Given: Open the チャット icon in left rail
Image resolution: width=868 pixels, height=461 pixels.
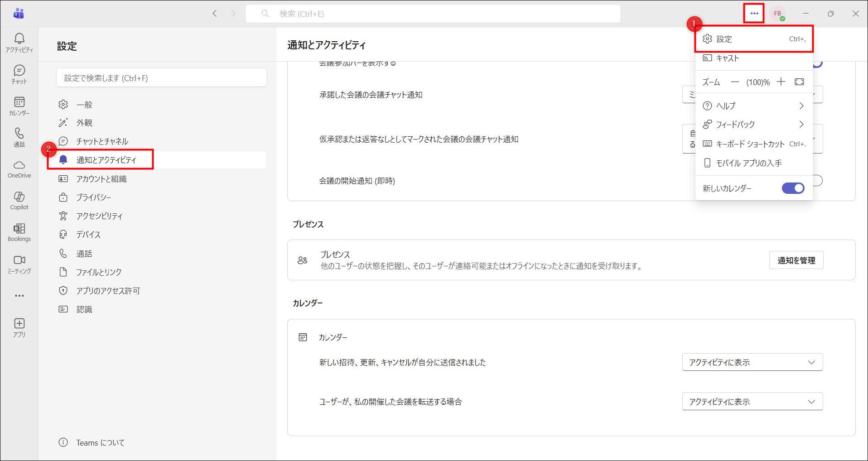Looking at the screenshot, I should click(19, 74).
